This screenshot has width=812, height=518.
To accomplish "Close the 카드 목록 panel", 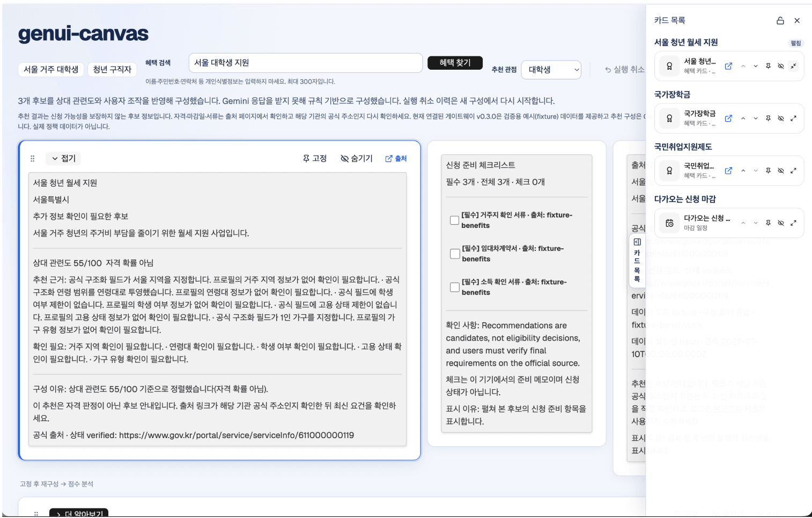I will tap(797, 20).
